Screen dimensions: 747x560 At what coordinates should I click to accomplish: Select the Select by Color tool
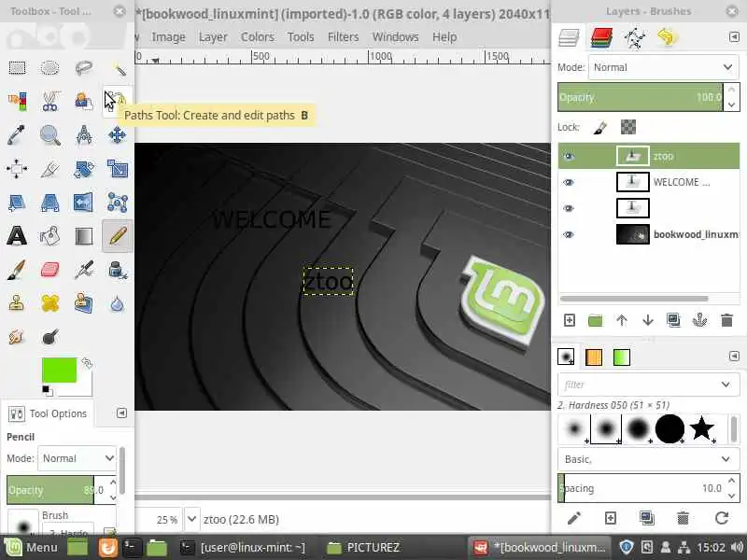17,102
